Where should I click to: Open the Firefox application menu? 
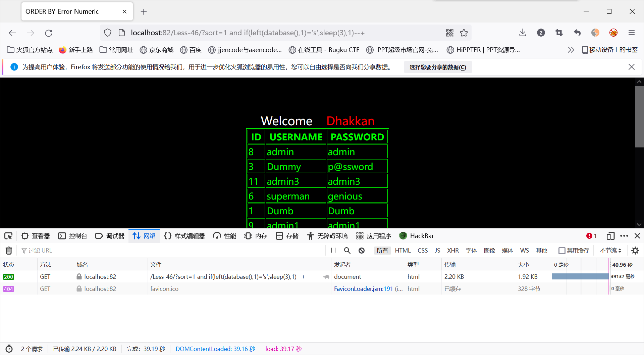[632, 33]
